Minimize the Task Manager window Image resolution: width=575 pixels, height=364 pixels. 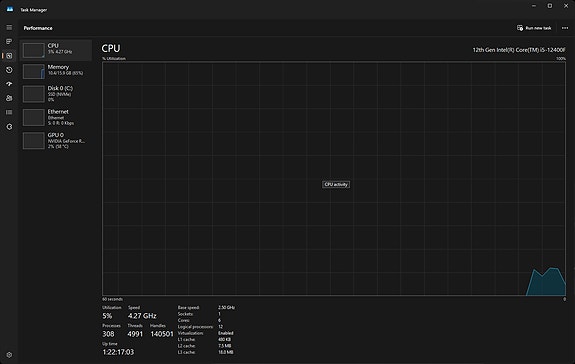coord(534,6)
